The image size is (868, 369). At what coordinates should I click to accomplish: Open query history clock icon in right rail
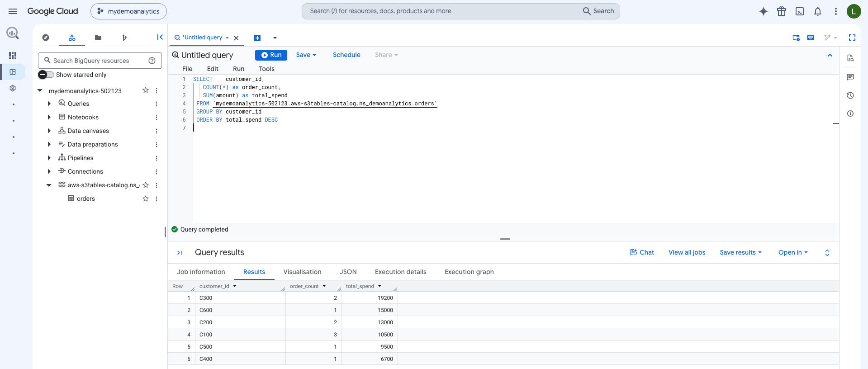pyautogui.click(x=850, y=95)
